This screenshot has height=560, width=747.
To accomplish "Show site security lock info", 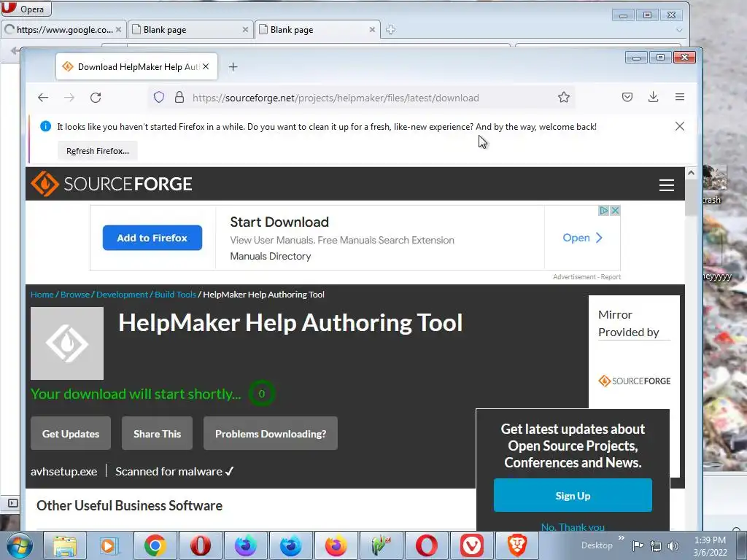I will [179, 98].
